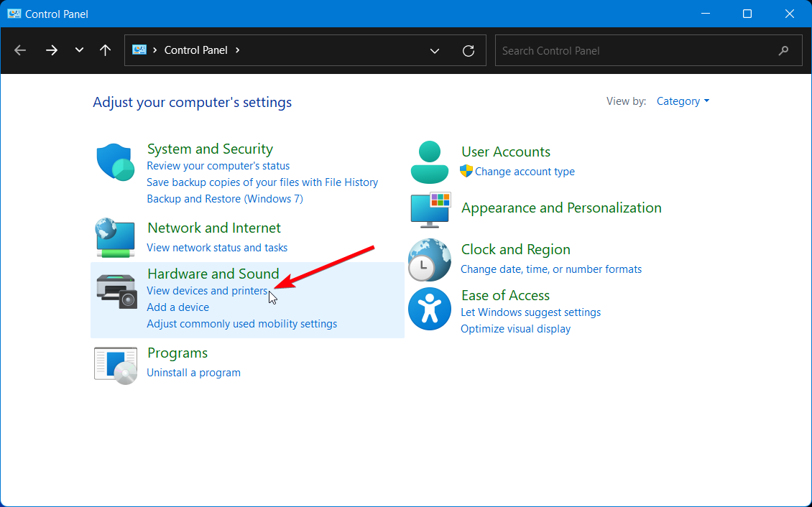This screenshot has height=507, width=812.
Task: Select Control Panel breadcrumb segment
Action: click(x=195, y=50)
